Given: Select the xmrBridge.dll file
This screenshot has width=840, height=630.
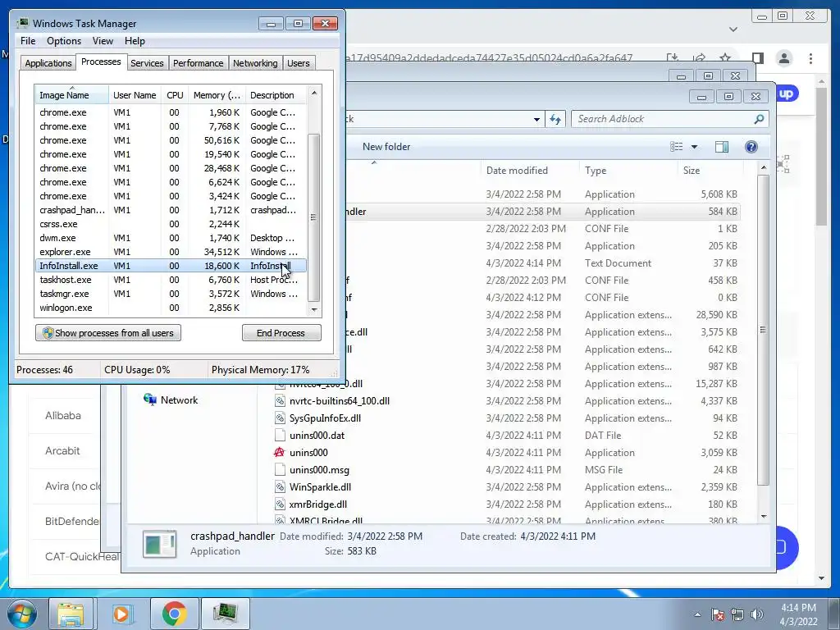Looking at the screenshot, I should coord(317,504).
